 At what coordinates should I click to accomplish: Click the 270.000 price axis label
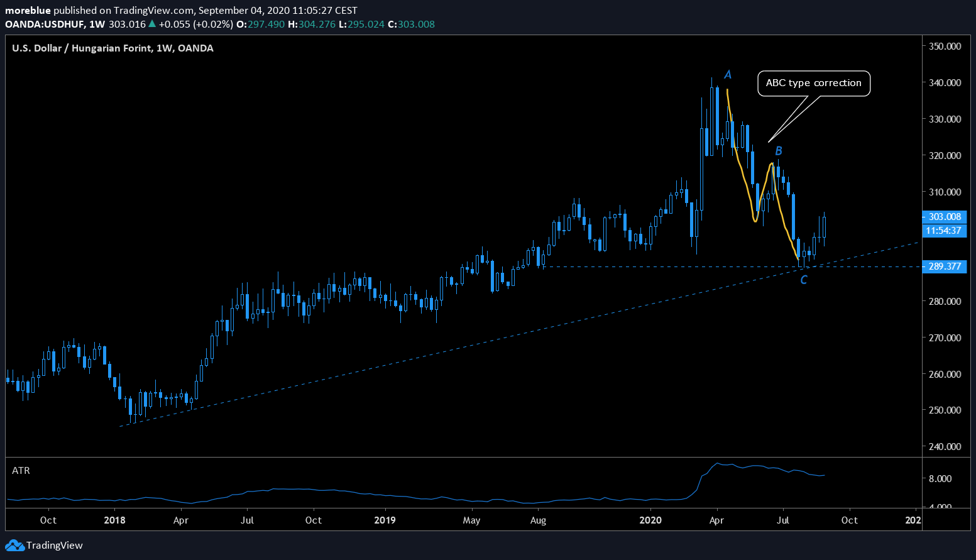point(945,338)
